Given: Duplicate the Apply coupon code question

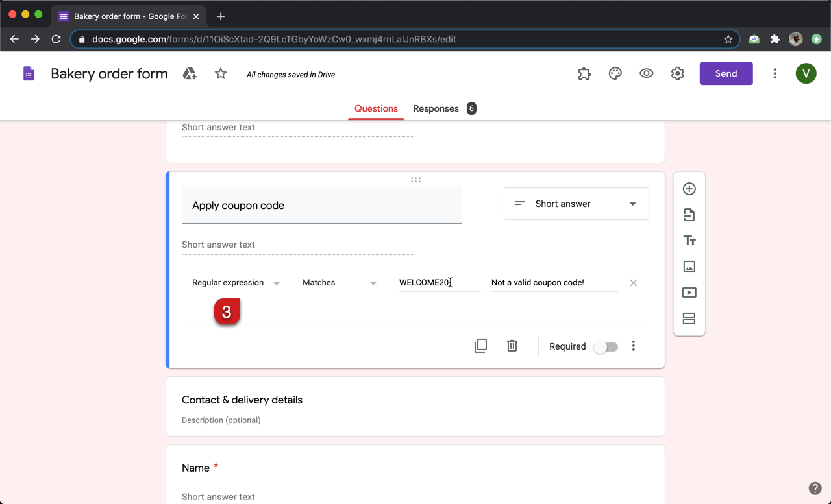Looking at the screenshot, I should pos(480,346).
